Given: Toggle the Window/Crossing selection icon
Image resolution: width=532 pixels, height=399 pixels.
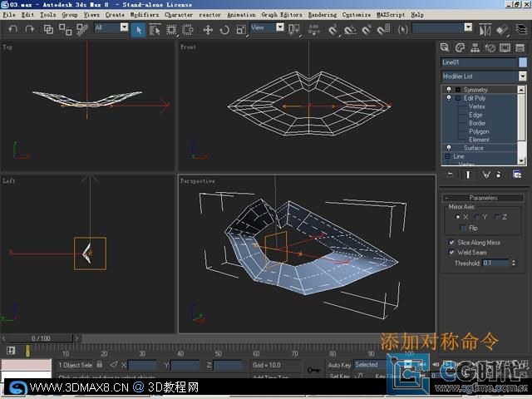Looking at the screenshot, I should (x=188, y=30).
